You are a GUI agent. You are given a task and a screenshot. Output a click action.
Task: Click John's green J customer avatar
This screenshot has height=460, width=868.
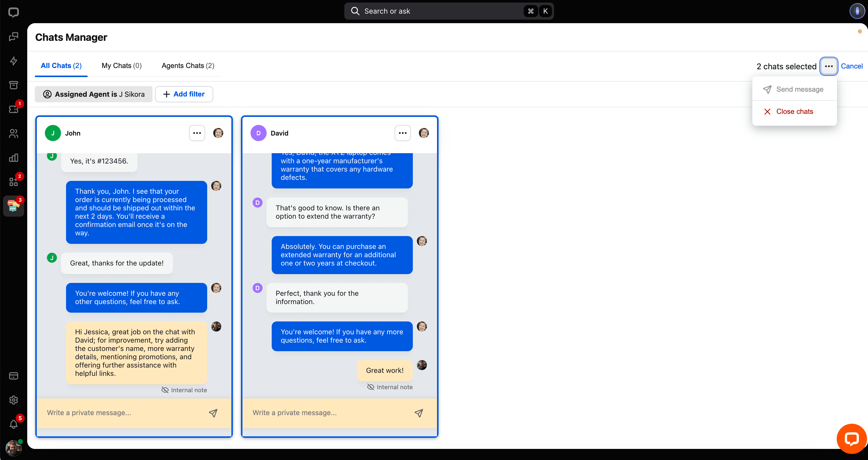(53, 133)
